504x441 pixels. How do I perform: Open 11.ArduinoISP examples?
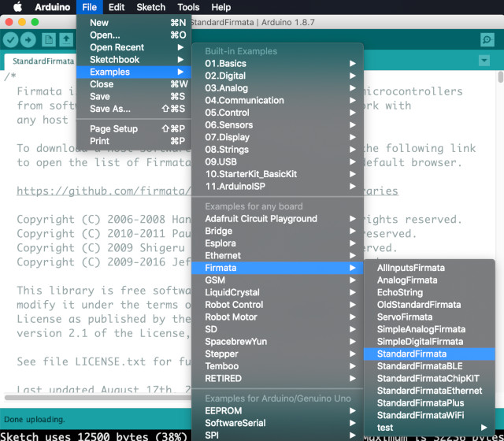277,186
